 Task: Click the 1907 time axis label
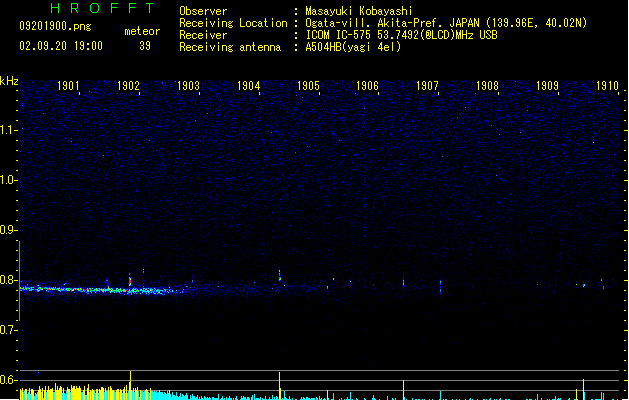(x=427, y=86)
